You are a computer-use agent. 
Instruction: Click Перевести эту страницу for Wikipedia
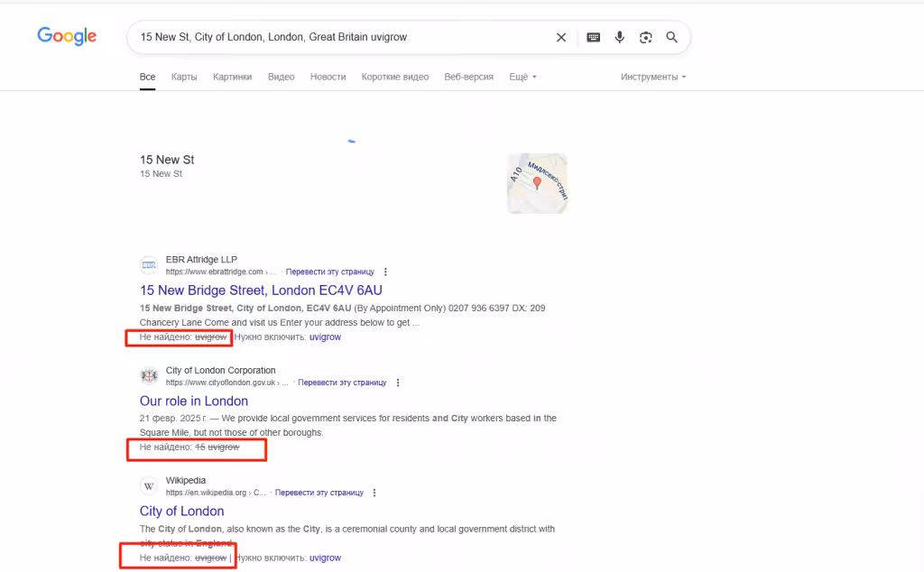(319, 493)
